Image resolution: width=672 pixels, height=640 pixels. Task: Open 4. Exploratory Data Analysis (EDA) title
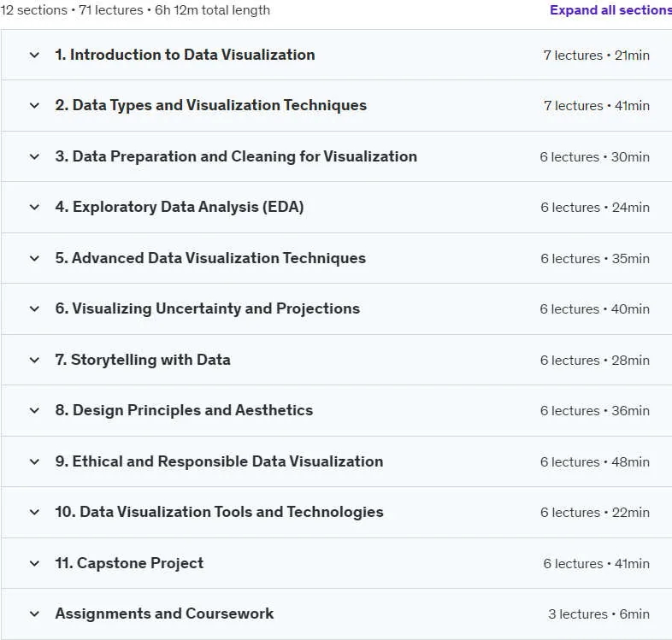click(180, 207)
